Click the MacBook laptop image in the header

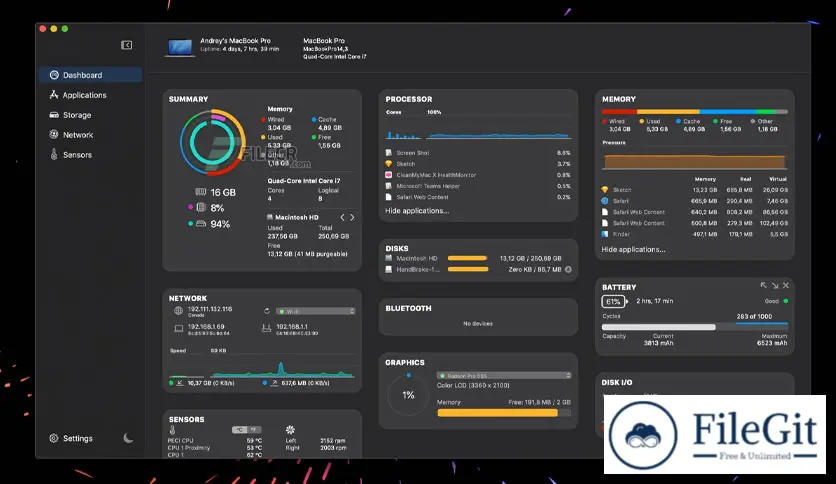(179, 47)
